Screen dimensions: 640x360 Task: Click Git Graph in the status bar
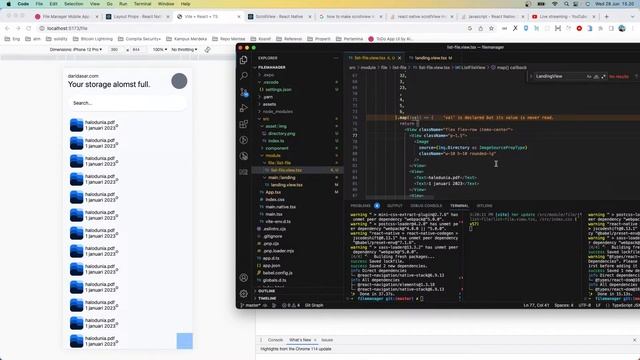pos(314,305)
